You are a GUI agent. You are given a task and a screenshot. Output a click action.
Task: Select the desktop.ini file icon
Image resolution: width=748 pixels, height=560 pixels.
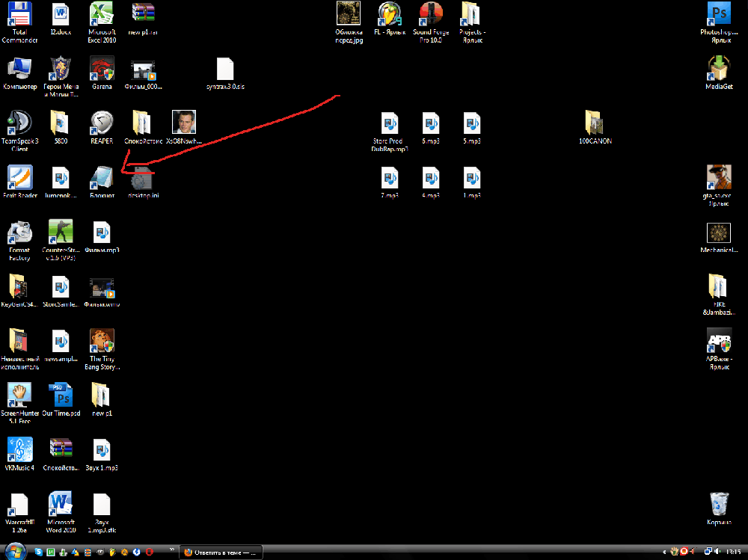[142, 179]
